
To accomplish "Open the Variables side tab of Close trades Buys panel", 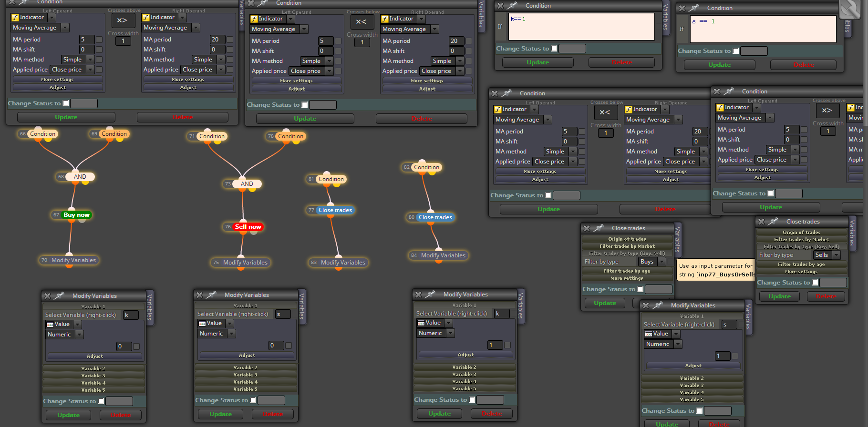I will [x=678, y=239].
